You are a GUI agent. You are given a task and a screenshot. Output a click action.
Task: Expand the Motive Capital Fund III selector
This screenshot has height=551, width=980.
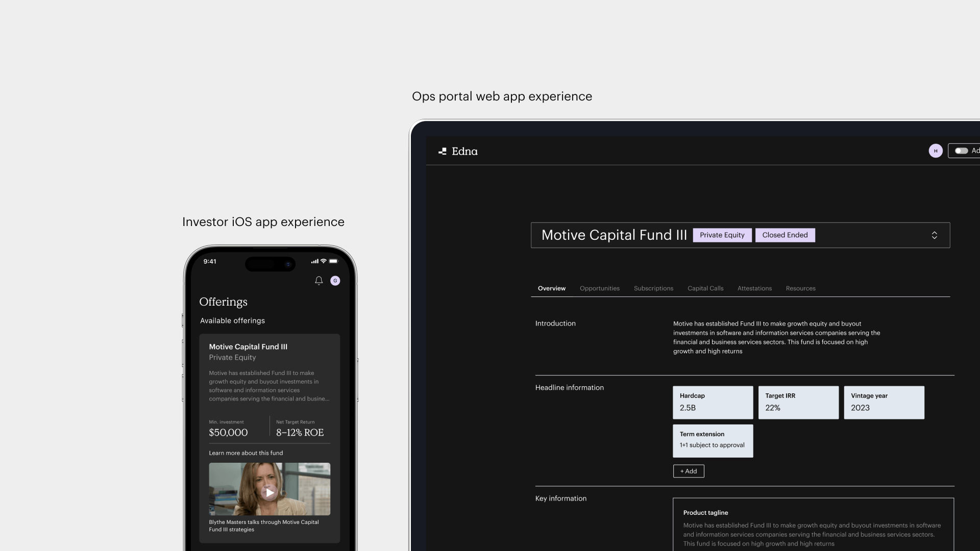pos(934,235)
